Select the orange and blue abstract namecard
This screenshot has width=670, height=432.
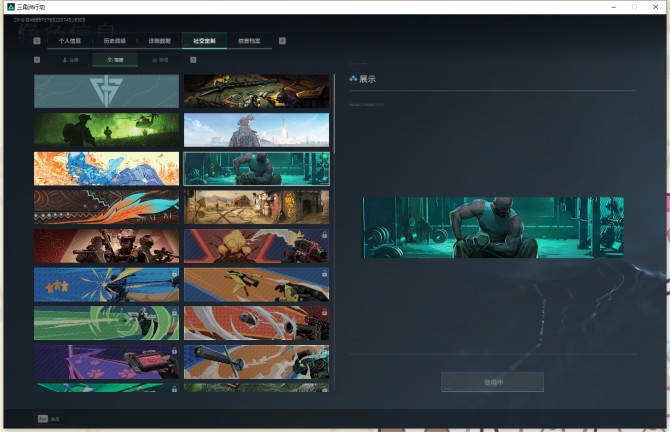click(106, 169)
